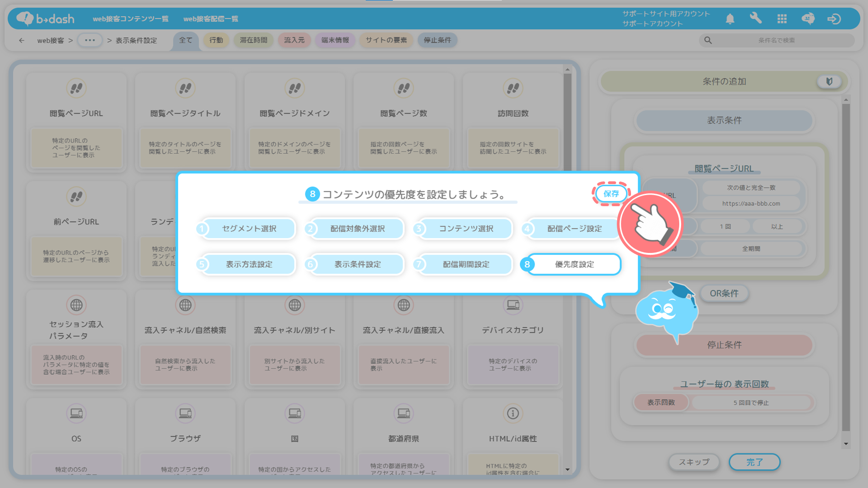Go to step 表示条件設定
The height and width of the screenshot is (488, 868).
coord(357,264)
